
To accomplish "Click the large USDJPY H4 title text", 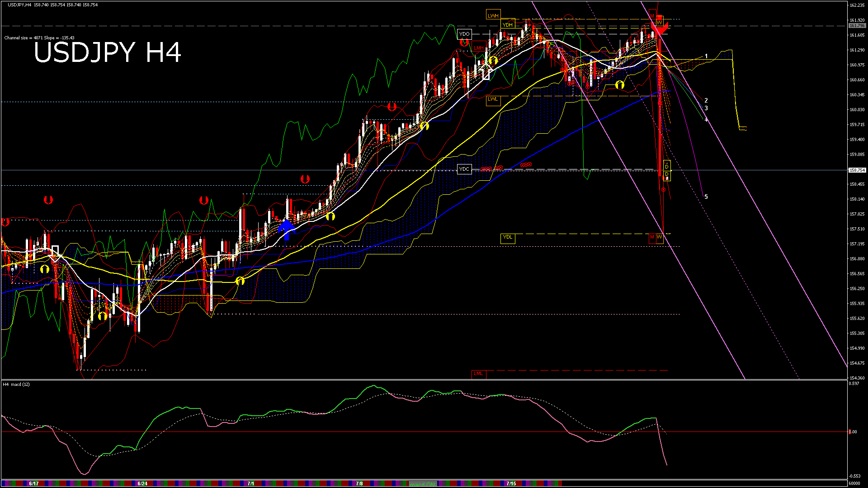I will coord(108,52).
